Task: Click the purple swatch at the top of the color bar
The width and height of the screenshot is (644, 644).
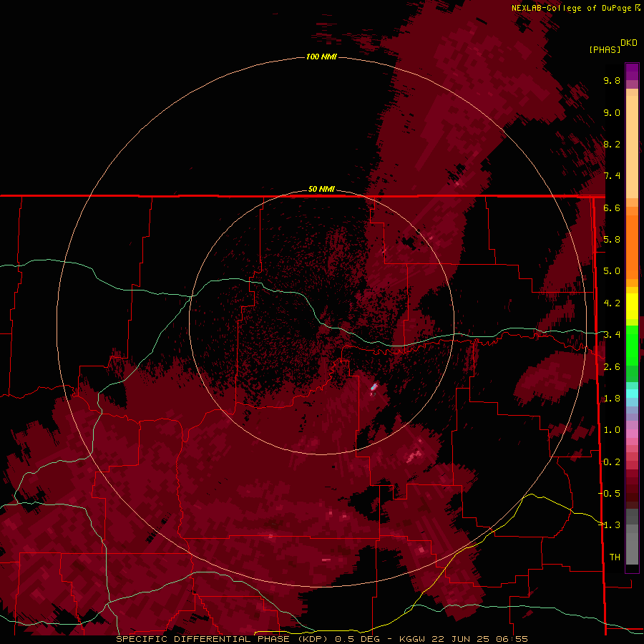Action: coord(632,72)
